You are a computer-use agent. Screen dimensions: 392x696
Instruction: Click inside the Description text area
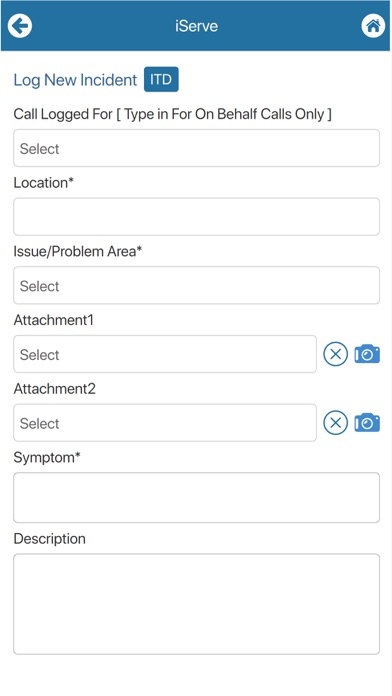click(x=196, y=604)
